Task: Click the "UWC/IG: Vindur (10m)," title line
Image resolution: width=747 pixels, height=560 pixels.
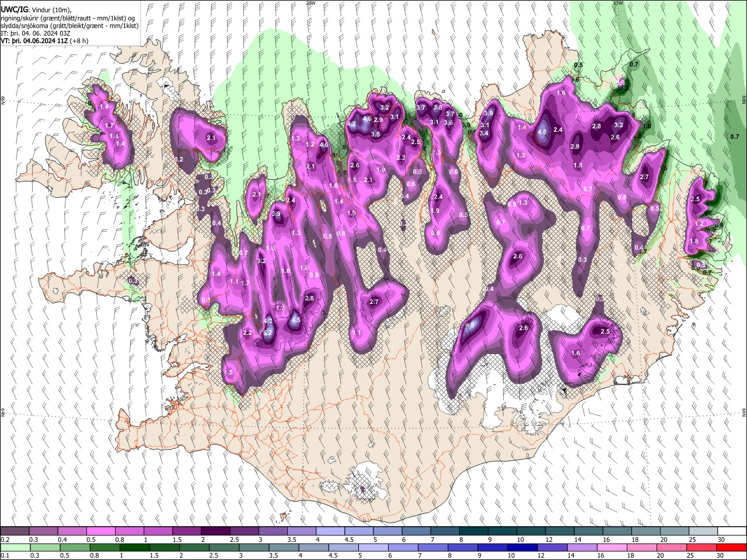Action: pyautogui.click(x=36, y=9)
